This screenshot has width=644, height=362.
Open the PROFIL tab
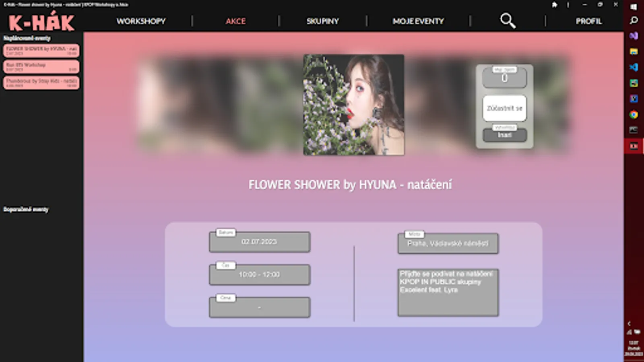pyautogui.click(x=588, y=21)
